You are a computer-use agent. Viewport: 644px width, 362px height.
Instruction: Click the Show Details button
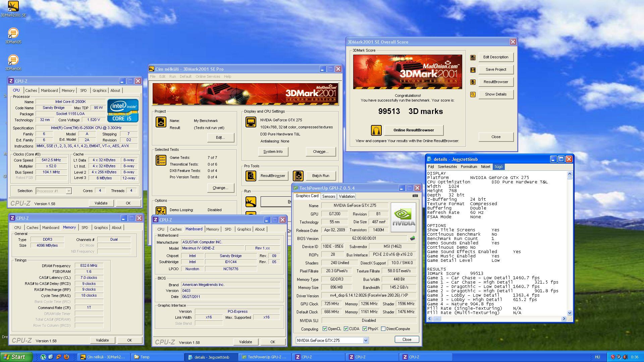tap(496, 94)
